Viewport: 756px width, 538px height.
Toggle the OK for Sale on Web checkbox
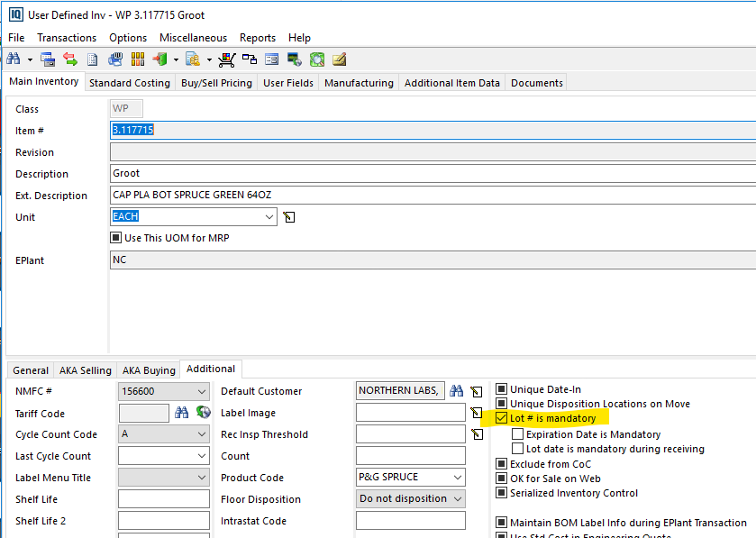[501, 479]
